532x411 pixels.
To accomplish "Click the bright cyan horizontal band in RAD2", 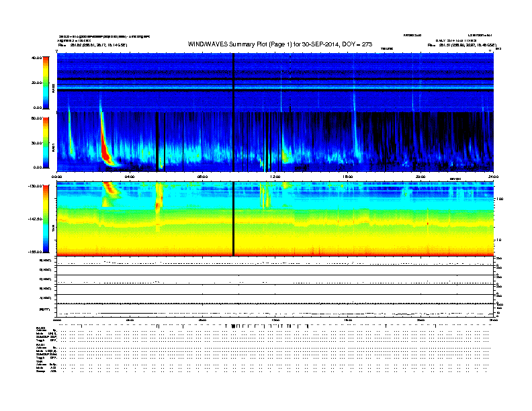I will 275,87.
